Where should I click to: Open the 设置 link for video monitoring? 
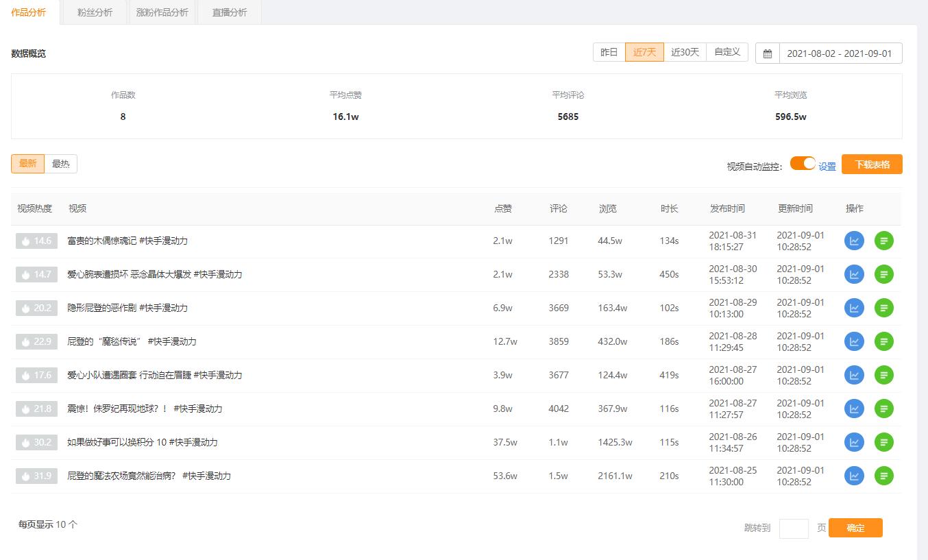point(827,167)
